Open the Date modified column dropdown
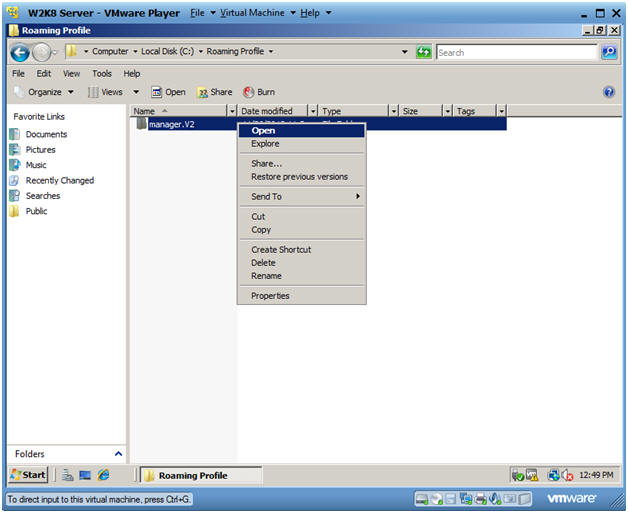The height and width of the screenshot is (513, 628). pos(313,111)
